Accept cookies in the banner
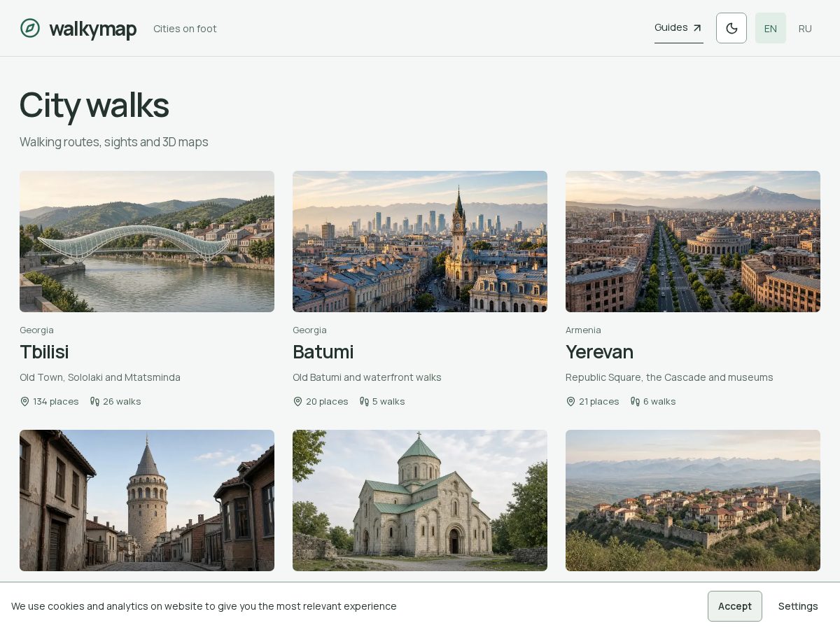The height and width of the screenshot is (630, 840). tap(735, 606)
